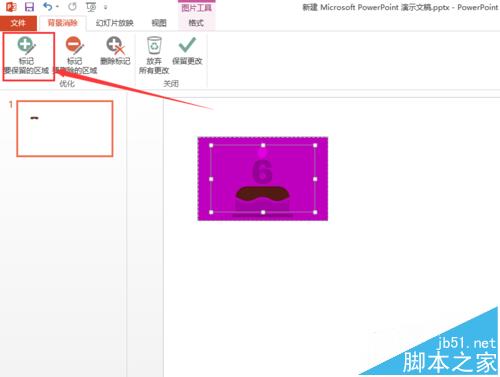
Task: Click the brown cake frosting in the picture
Action: pos(262,194)
